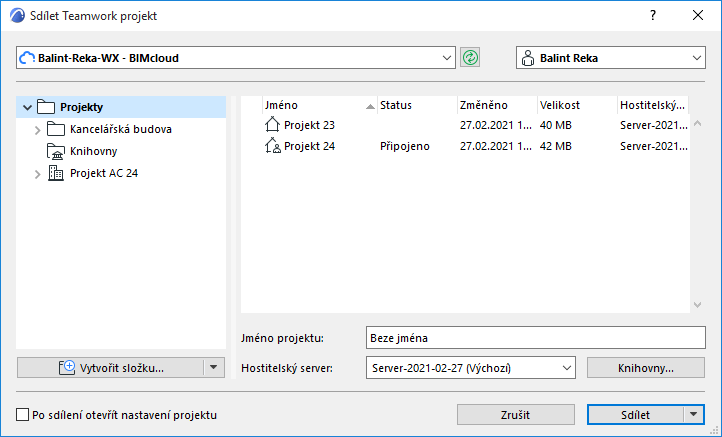Select Knihovny in the folder tree
Screen dimensions: 722x437
coord(93,151)
